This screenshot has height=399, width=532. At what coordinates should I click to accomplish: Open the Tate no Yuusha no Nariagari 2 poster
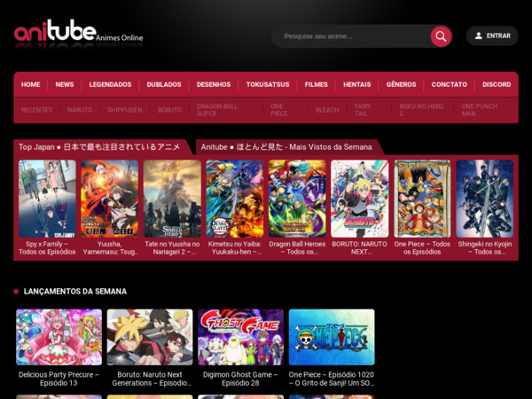(x=172, y=199)
